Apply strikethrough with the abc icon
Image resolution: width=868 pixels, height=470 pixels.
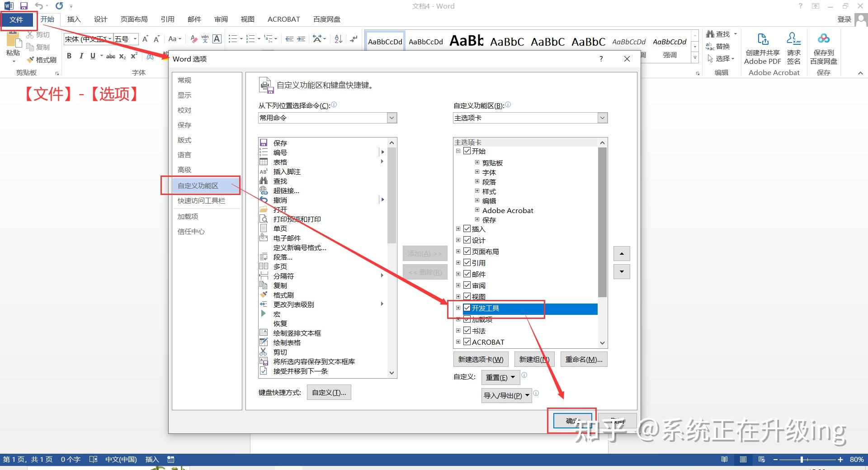(x=111, y=56)
